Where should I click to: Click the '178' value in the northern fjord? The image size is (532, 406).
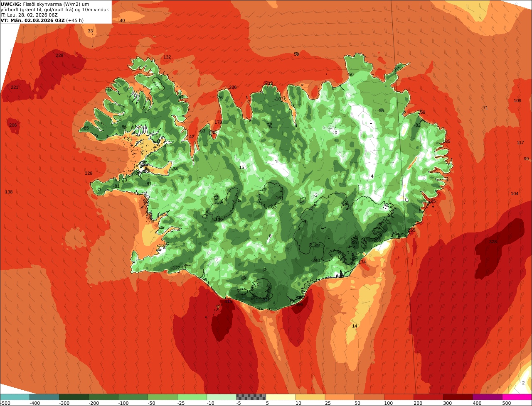(218, 122)
